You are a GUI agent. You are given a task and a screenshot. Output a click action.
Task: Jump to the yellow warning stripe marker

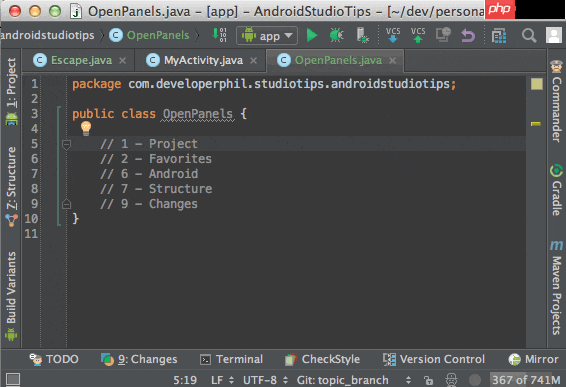(x=536, y=124)
